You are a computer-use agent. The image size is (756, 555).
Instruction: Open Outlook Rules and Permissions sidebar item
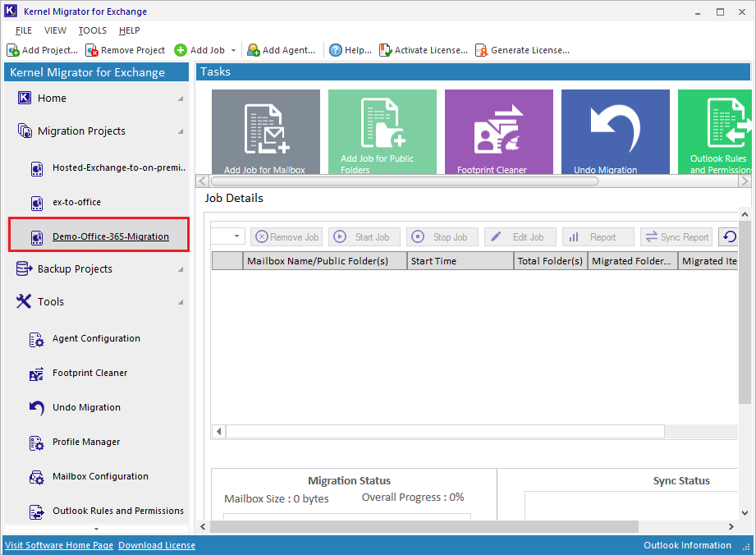coord(118,511)
